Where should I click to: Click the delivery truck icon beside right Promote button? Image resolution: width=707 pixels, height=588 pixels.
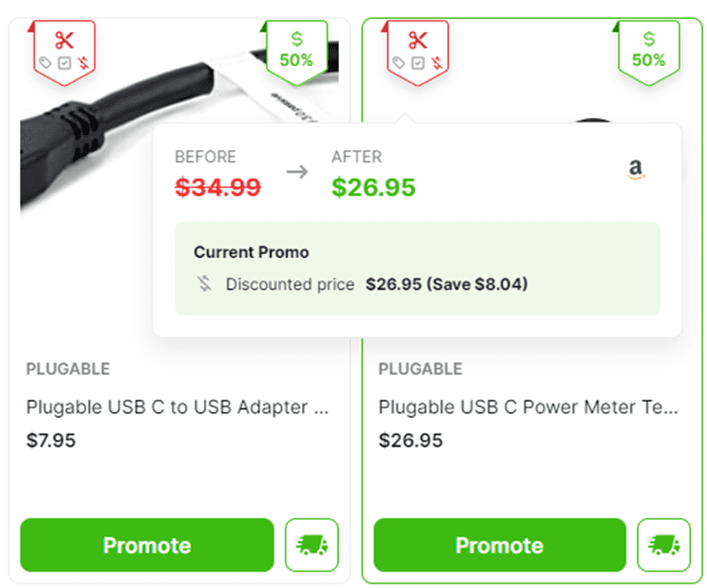coord(664,545)
